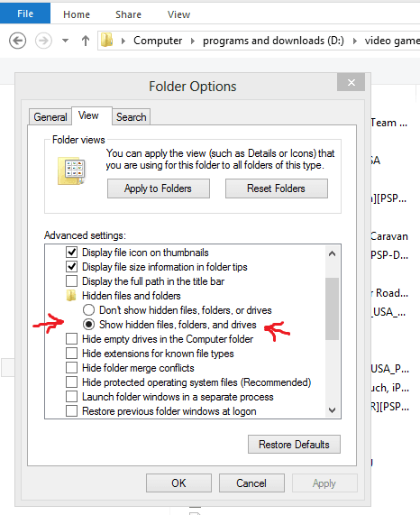This screenshot has width=420, height=515.
Task: Open the File menu
Action: click(25, 14)
